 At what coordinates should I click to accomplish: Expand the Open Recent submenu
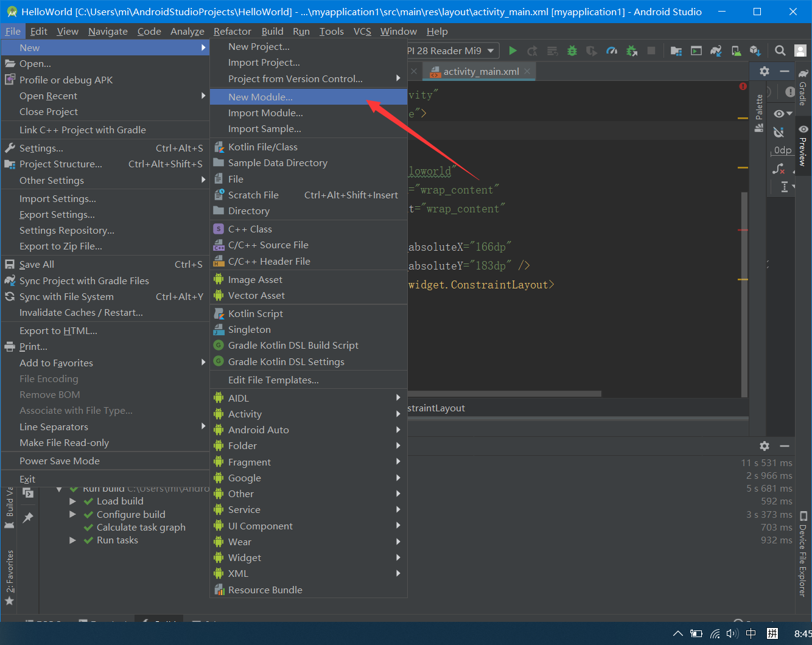(105, 96)
